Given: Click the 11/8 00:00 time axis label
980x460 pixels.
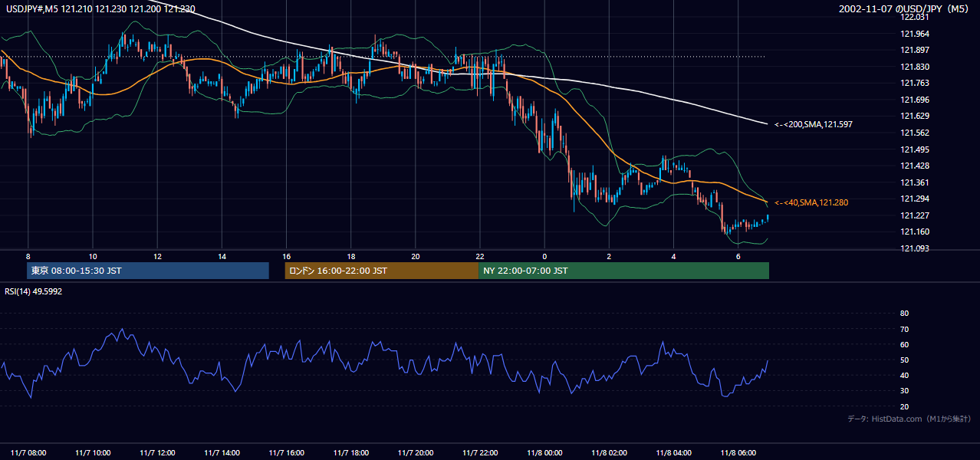Looking at the screenshot, I should click(x=544, y=452).
